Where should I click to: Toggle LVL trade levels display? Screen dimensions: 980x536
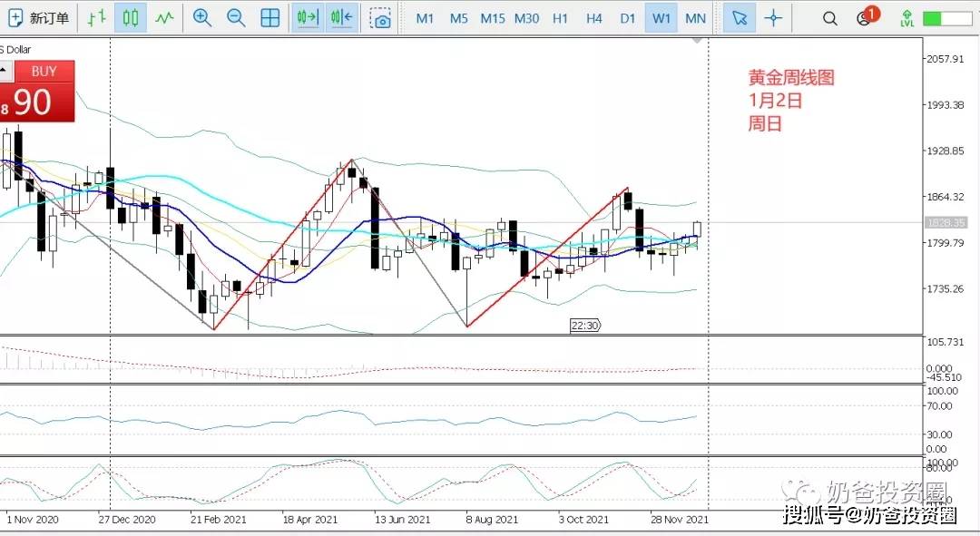click(906, 17)
